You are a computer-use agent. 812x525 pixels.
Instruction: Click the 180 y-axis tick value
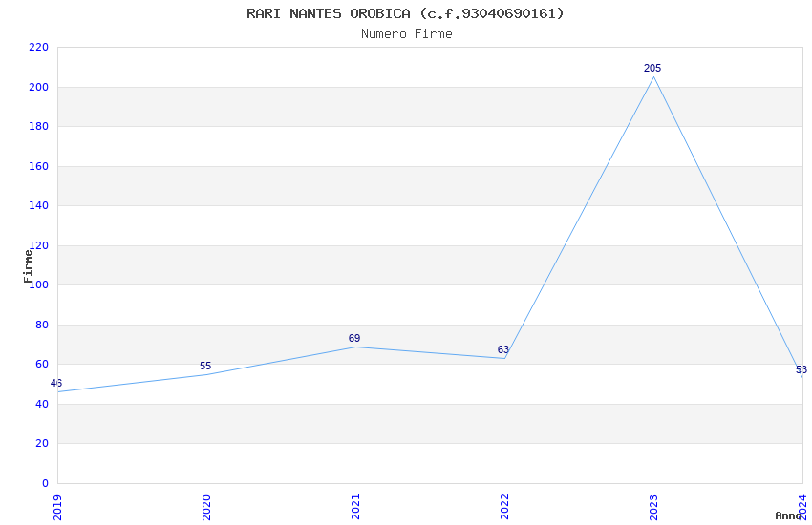coord(38,127)
